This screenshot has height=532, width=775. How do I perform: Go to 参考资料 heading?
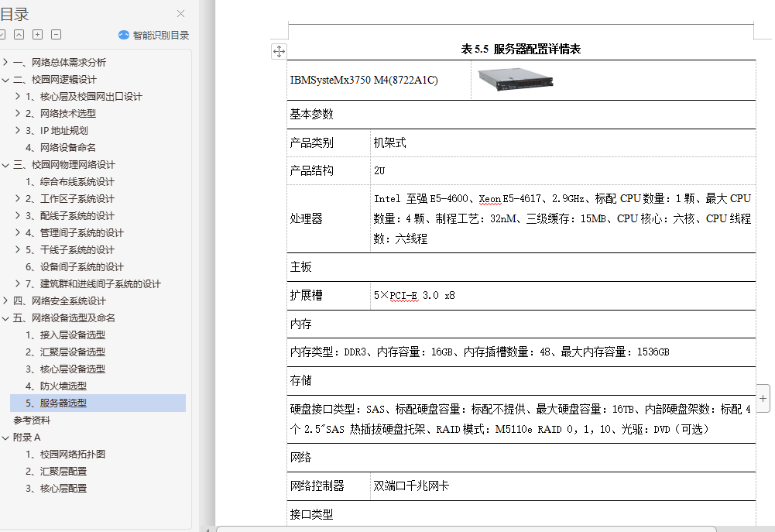(x=32, y=420)
